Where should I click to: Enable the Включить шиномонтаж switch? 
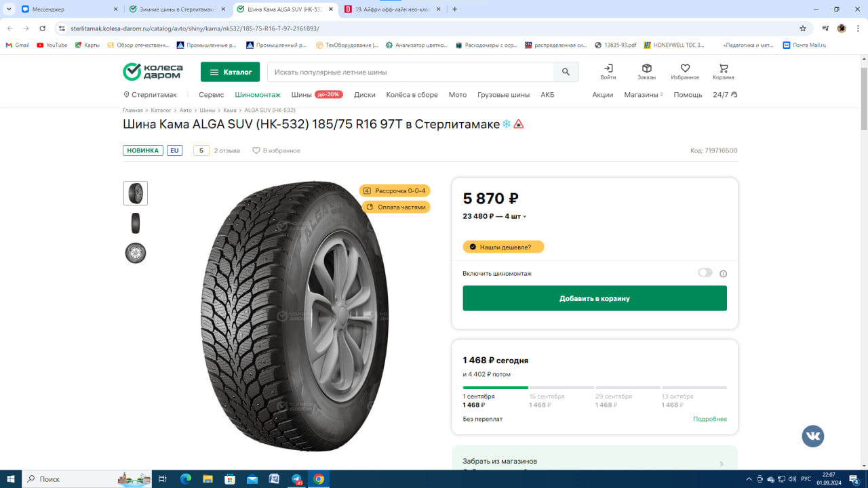click(x=705, y=273)
